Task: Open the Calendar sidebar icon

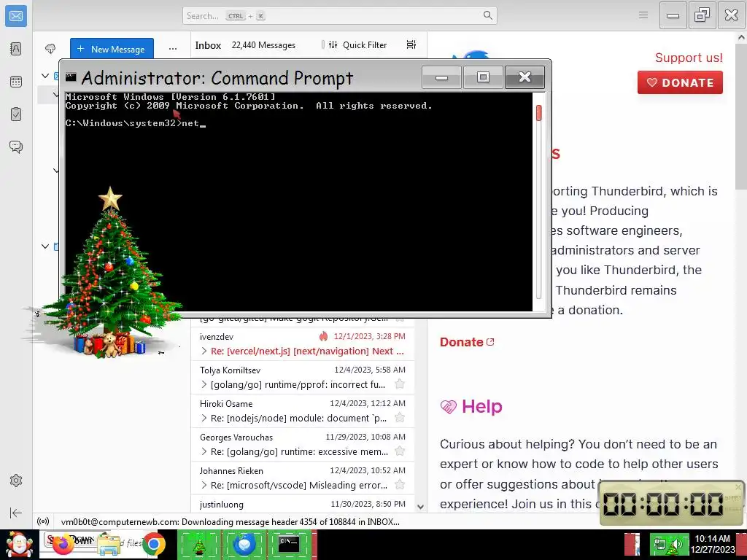Action: click(16, 82)
